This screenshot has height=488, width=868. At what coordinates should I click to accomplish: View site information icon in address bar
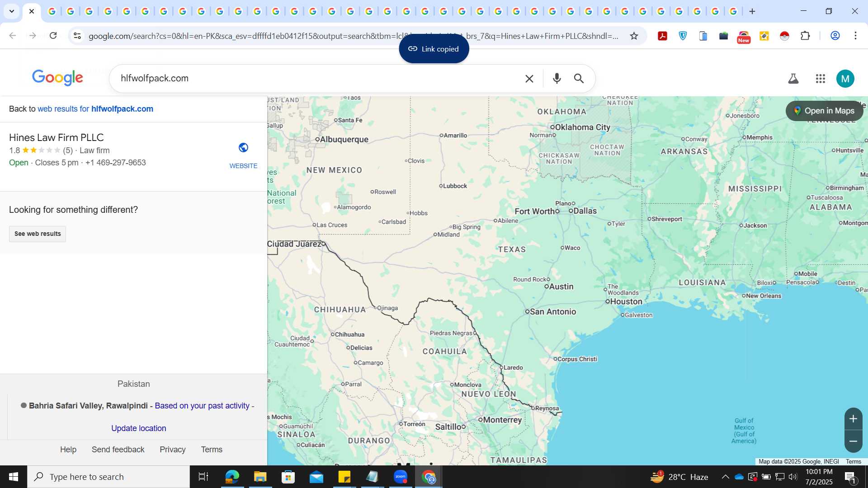tap(77, 36)
